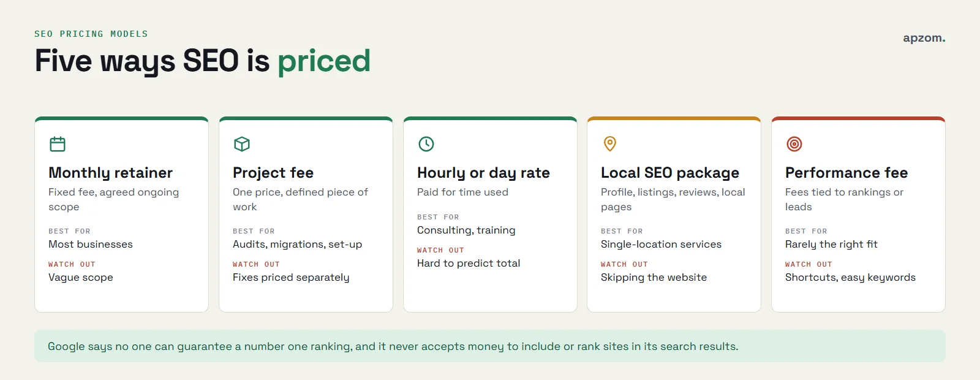980x380 pixels.
Task: Click the 'Five ways SEO is priced' title
Action: [203, 61]
